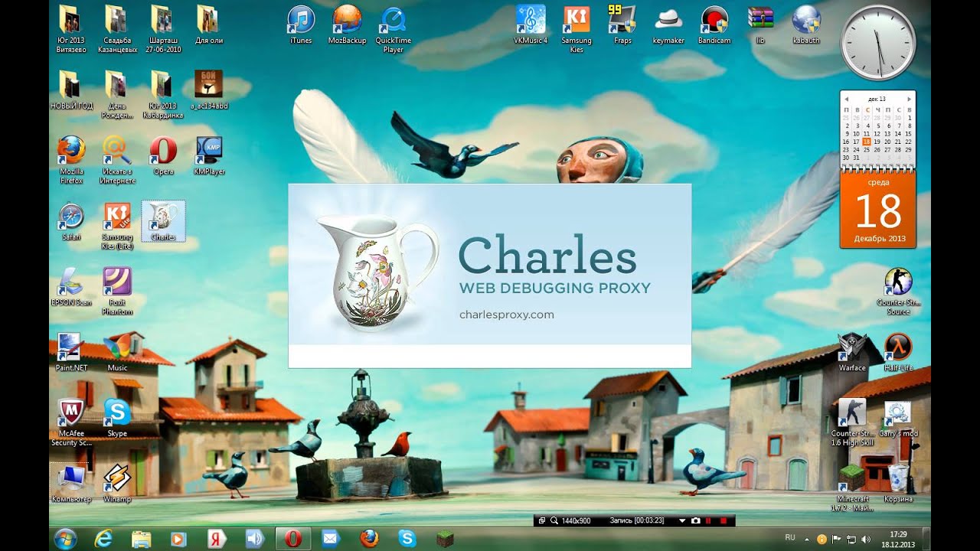This screenshot has width=980, height=551.
Task: Select the Winamp desktop shortcut
Action: (x=117, y=484)
